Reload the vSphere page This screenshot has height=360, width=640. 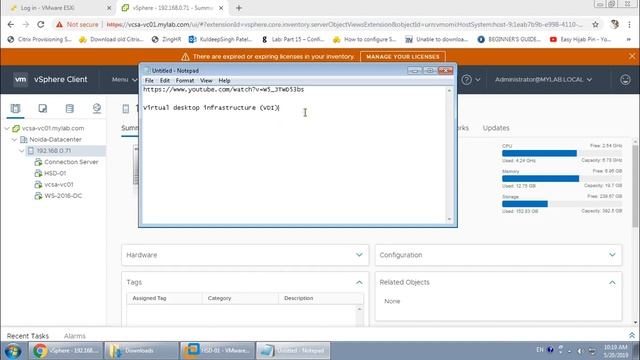click(41, 24)
